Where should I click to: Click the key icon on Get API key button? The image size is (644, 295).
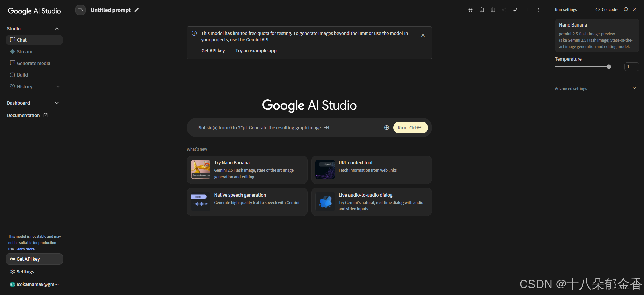(12, 259)
